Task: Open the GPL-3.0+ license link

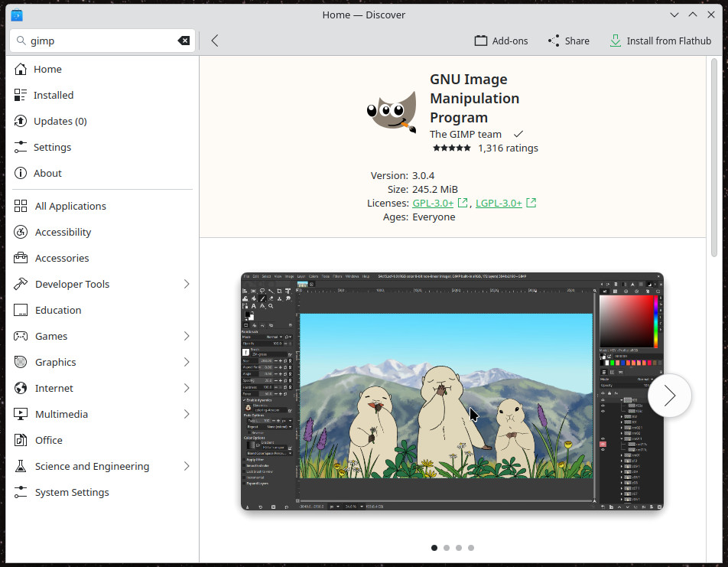Action: [x=433, y=203]
